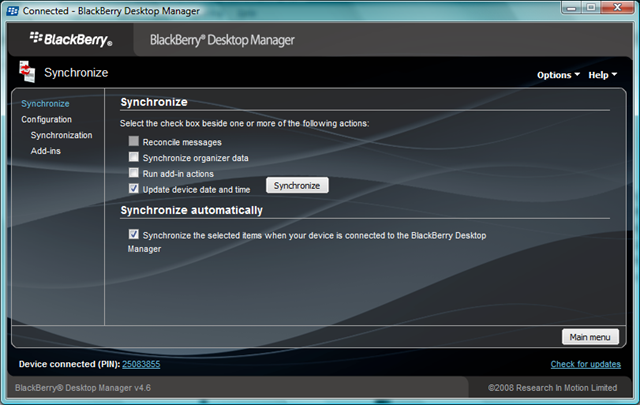Screen dimensions: 640x405
Task: Click the ©2008 Research In Motion Limited text
Action: pyautogui.click(x=553, y=388)
